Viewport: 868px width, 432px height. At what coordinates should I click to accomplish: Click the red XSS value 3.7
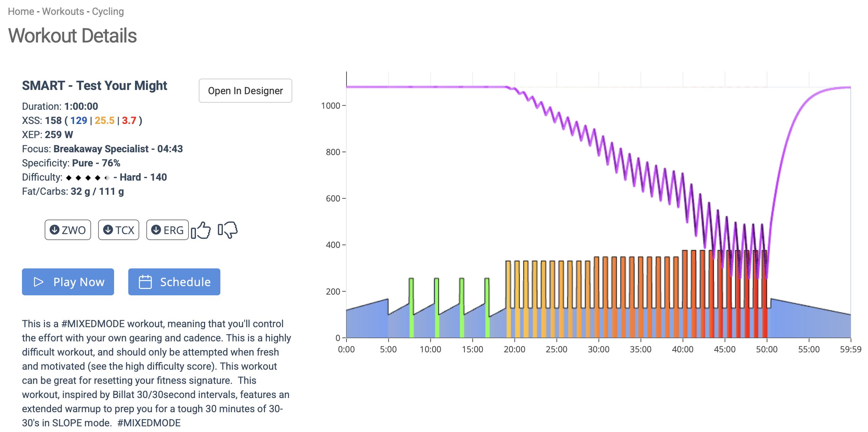129,121
